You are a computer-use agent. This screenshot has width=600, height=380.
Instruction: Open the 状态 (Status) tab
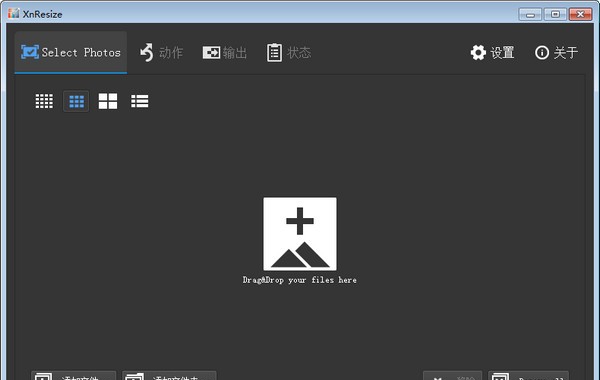click(x=289, y=52)
